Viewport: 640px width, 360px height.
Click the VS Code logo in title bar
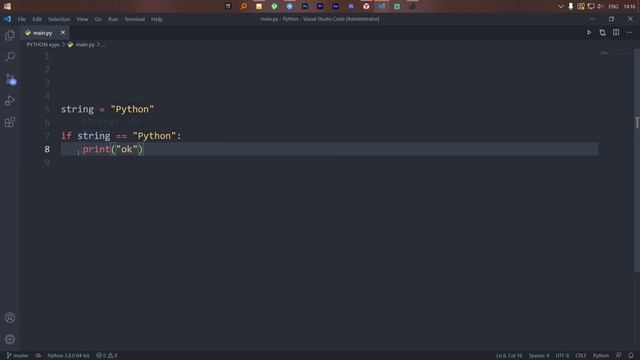point(7,19)
